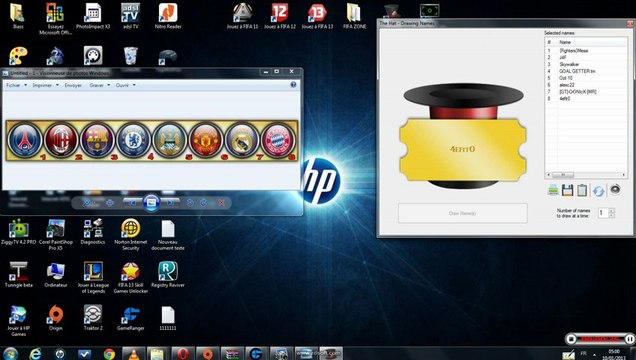Click the adsl TV desktop icon
This screenshot has height=360, width=636.
pyautogui.click(x=131, y=16)
